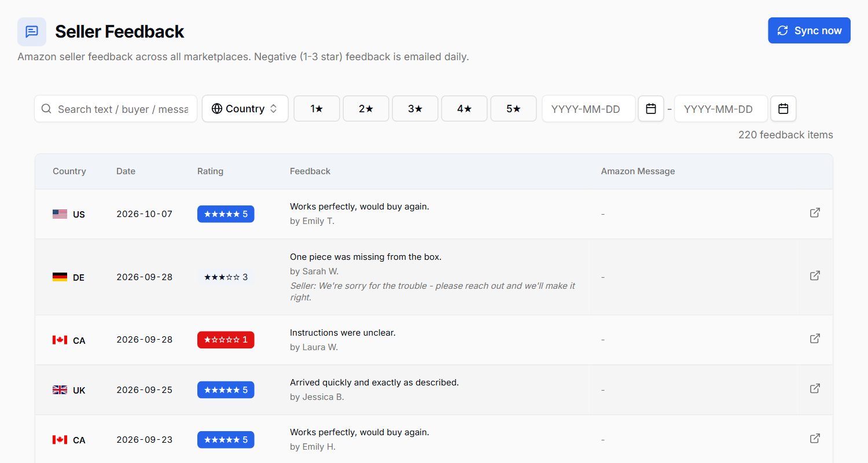Image resolution: width=868 pixels, height=463 pixels.
Task: Open external link for Emily H. feedback
Action: (815, 438)
